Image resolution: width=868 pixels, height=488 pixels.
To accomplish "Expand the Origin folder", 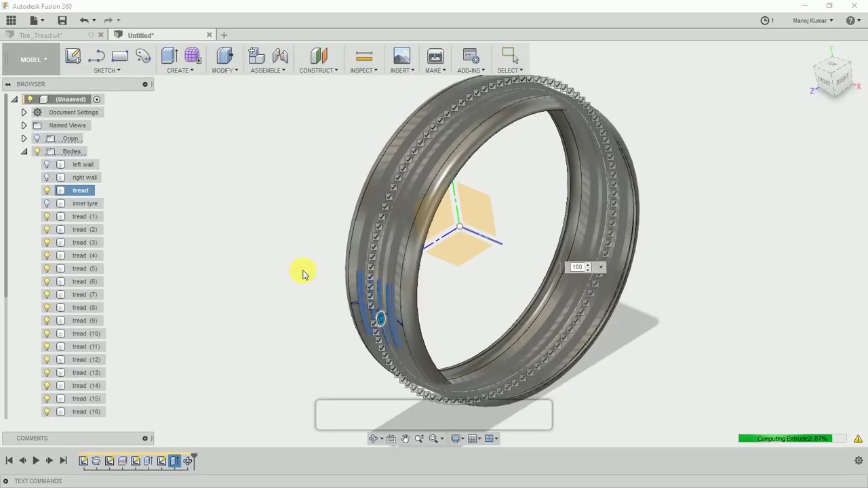I will pyautogui.click(x=24, y=138).
